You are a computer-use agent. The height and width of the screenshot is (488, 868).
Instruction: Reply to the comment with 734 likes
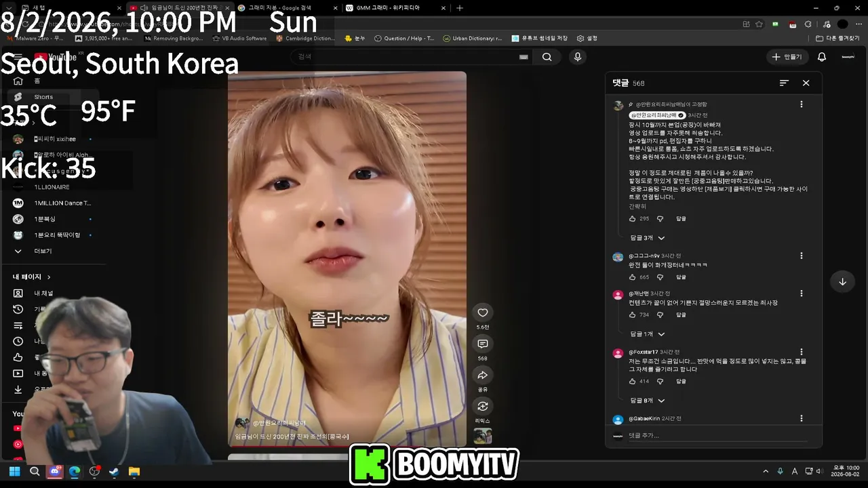(x=681, y=315)
